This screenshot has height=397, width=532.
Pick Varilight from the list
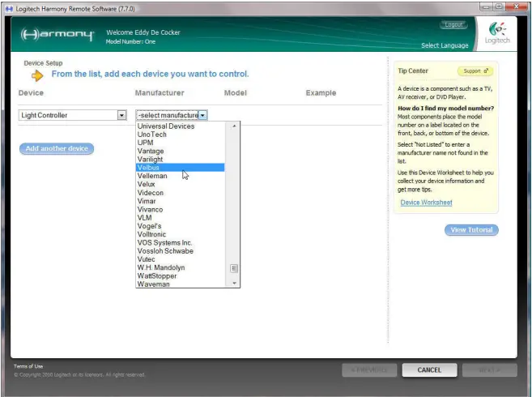pos(180,160)
